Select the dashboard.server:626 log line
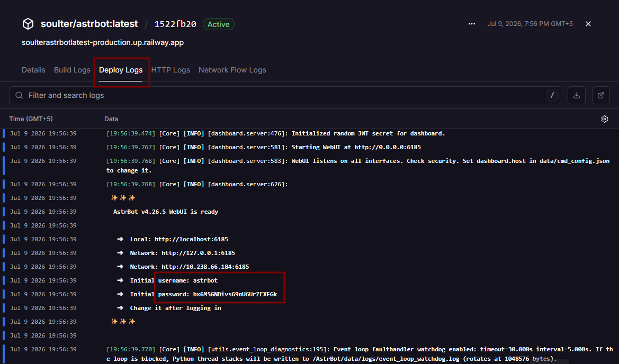Screen dimensions: 619x364 point(309,184)
